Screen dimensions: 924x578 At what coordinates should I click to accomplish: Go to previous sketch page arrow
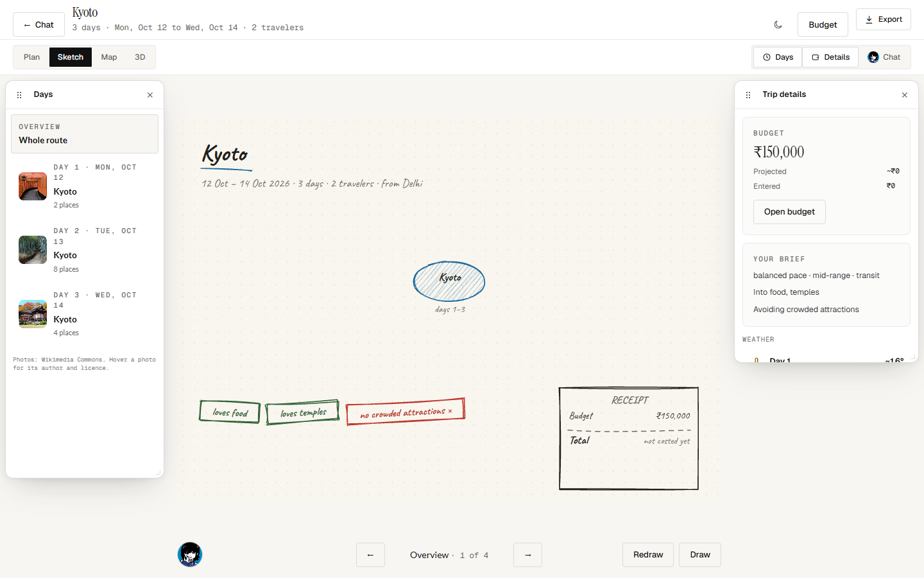tap(370, 555)
